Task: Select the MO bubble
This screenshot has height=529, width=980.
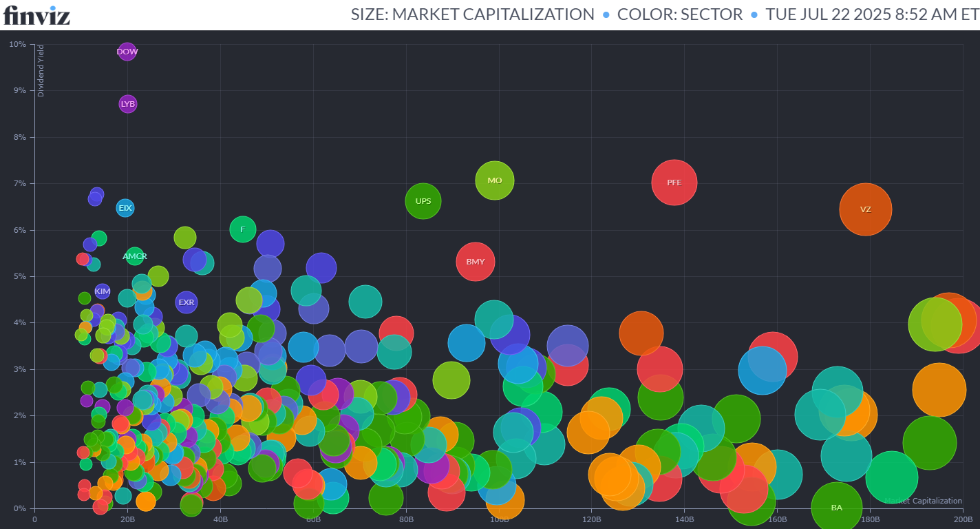Action: pyautogui.click(x=495, y=180)
